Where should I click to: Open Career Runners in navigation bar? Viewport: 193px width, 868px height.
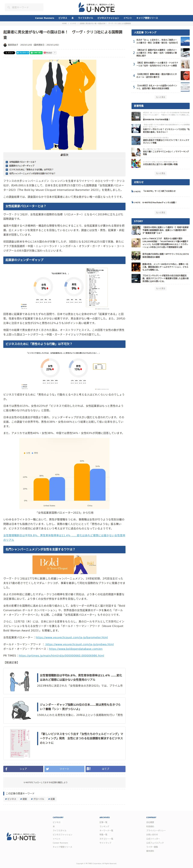(44, 18)
